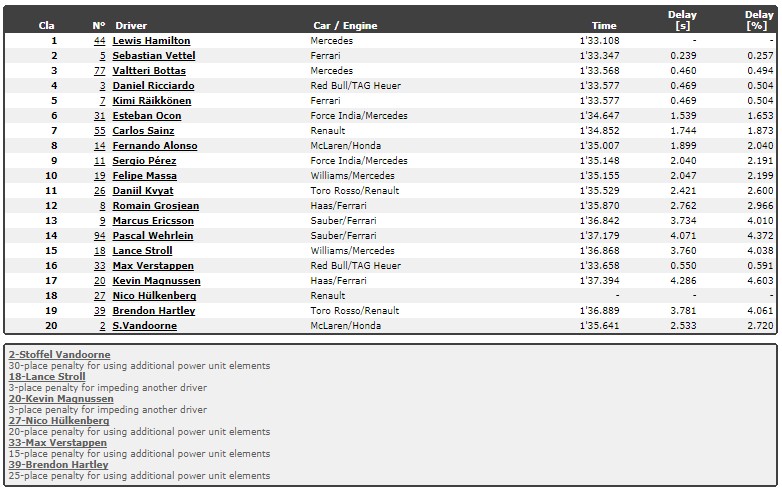Click 18-Lance Stroll penalty link
Screen dimensions: 782x491
tap(47, 376)
